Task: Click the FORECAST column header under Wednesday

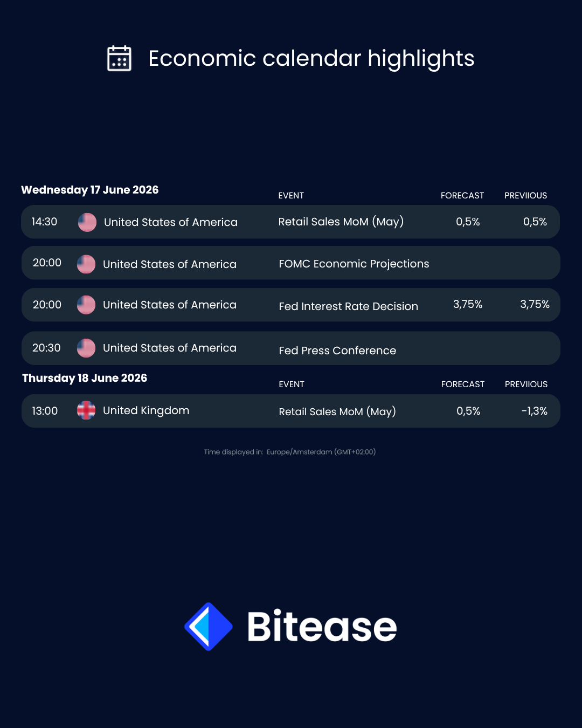Action: coord(462,196)
